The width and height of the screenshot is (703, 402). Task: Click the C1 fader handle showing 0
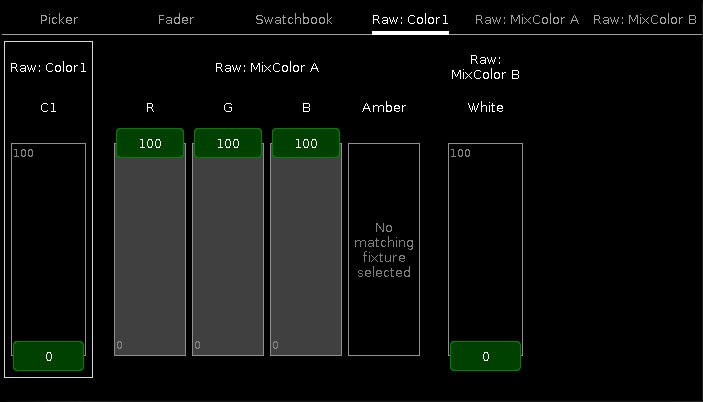click(x=48, y=356)
